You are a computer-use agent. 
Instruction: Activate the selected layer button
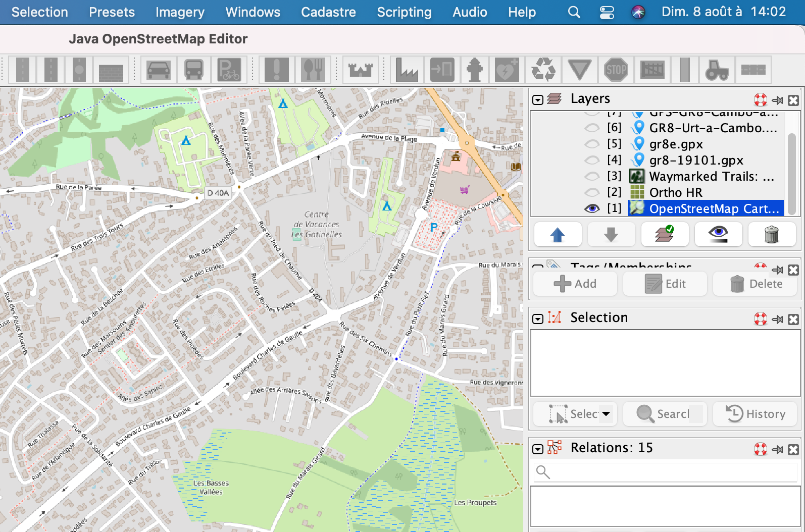click(665, 234)
